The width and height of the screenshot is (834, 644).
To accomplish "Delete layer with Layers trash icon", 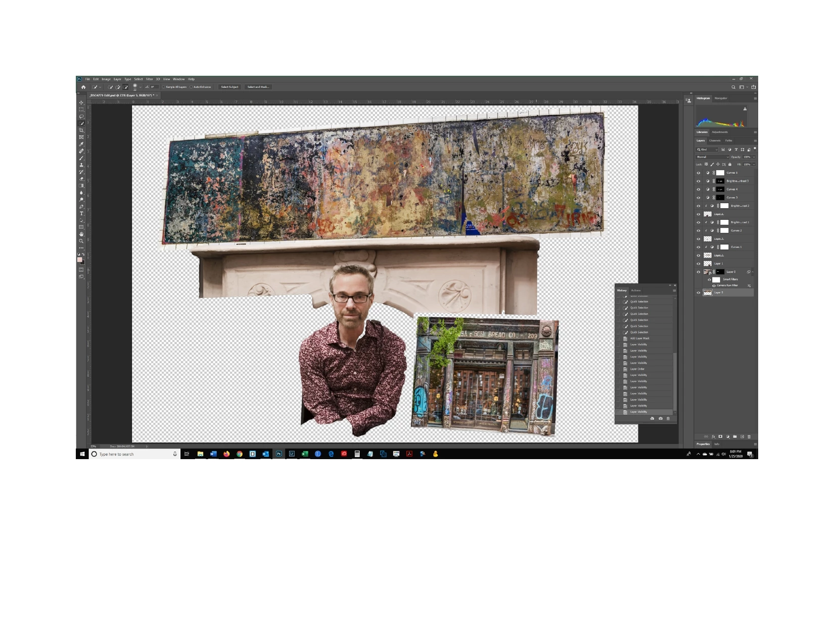I will click(x=749, y=437).
